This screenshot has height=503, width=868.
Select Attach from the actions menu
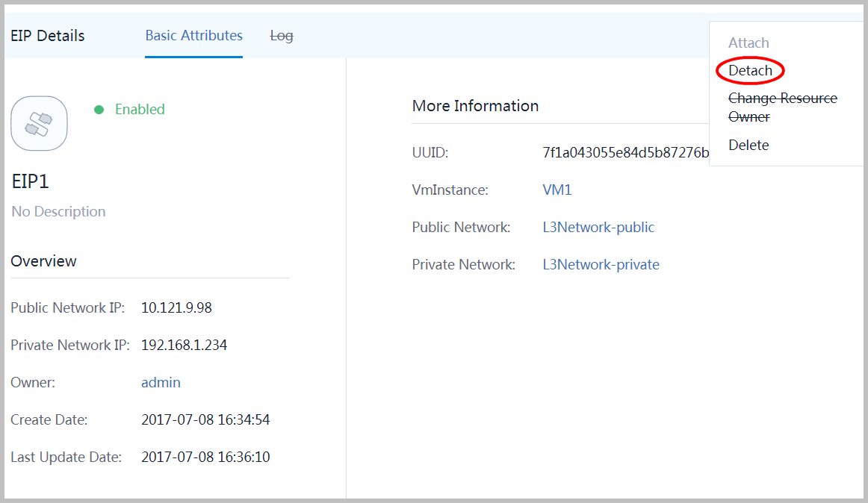click(x=748, y=43)
